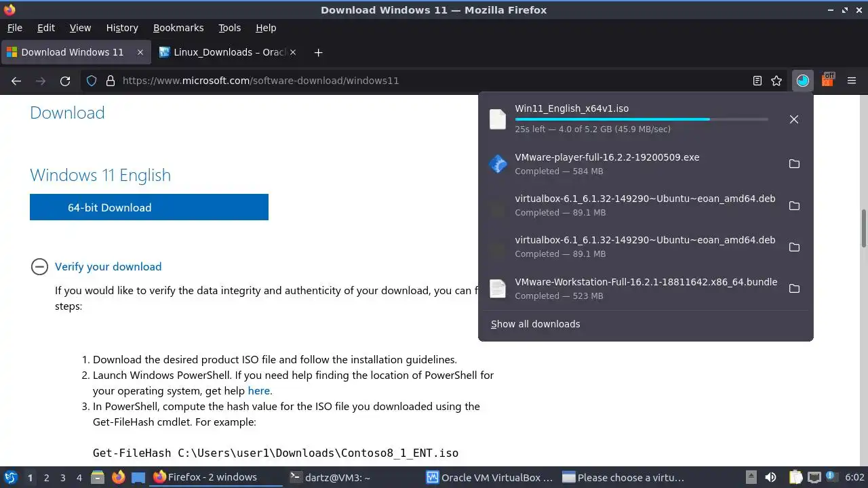
Task: Click the VMware-Workstation bundle file icon
Action: tap(498, 289)
